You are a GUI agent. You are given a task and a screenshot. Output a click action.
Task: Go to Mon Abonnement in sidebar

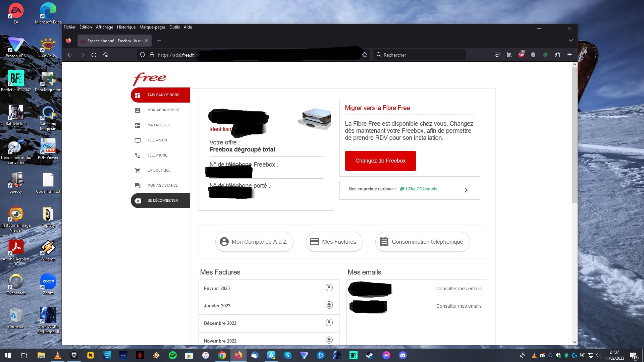[163, 110]
